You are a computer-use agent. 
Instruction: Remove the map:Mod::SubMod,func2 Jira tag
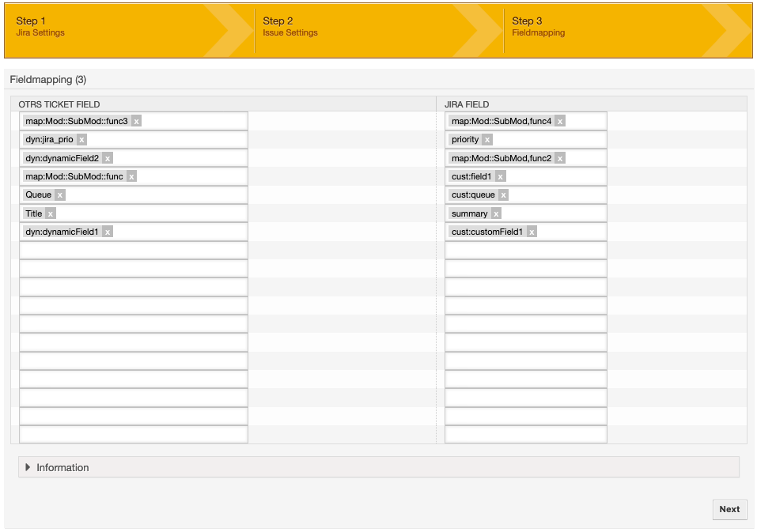(x=560, y=159)
